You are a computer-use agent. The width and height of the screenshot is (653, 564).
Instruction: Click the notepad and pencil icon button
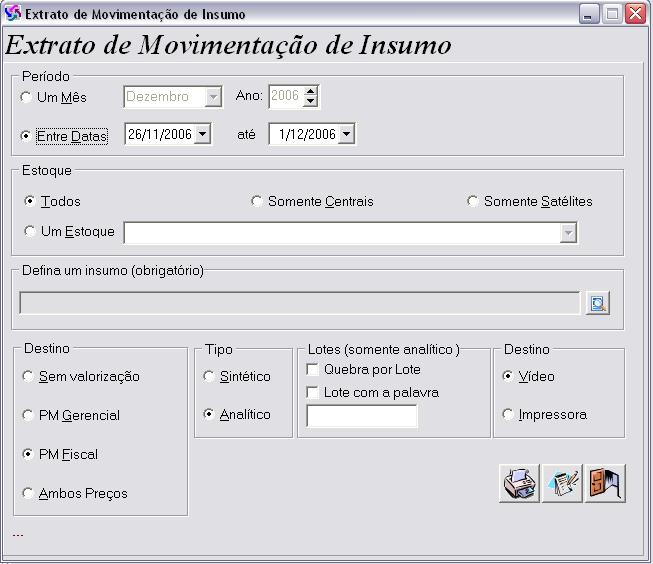click(562, 483)
